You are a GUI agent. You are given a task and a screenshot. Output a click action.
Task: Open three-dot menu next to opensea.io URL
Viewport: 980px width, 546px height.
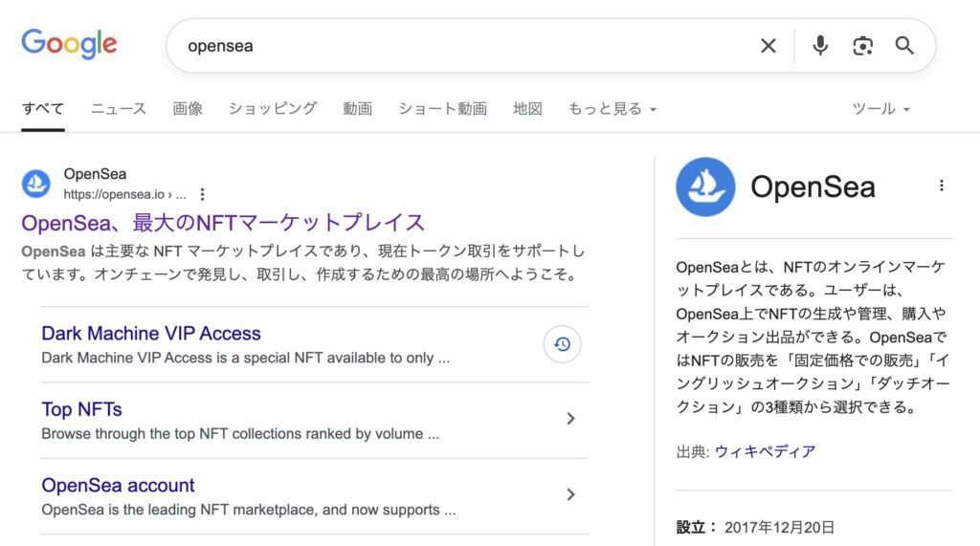(x=202, y=194)
